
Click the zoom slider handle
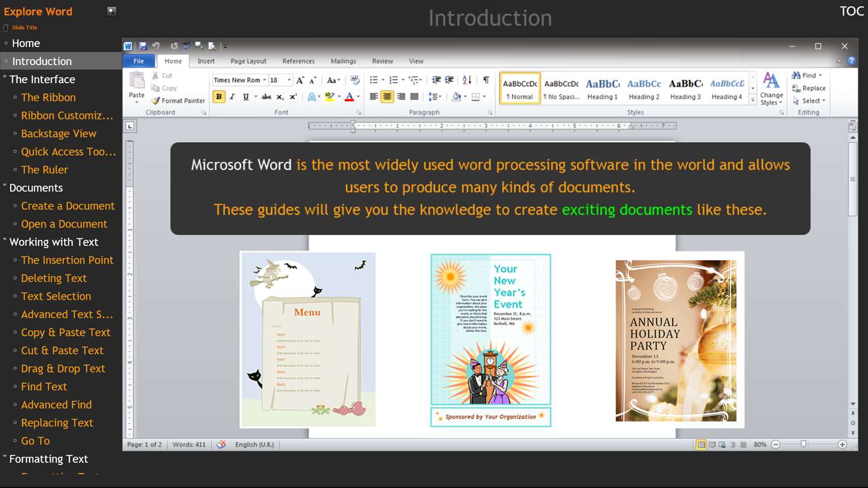point(804,445)
